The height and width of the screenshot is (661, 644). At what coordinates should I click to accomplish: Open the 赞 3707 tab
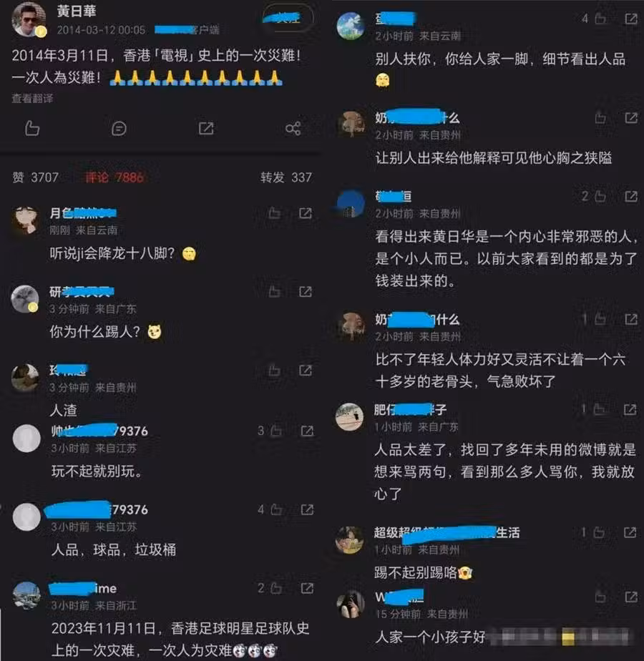point(36,177)
